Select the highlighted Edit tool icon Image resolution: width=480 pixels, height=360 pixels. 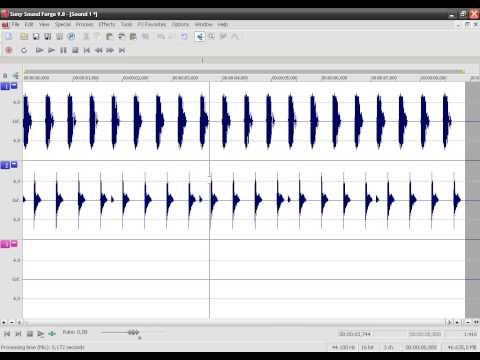[200, 36]
